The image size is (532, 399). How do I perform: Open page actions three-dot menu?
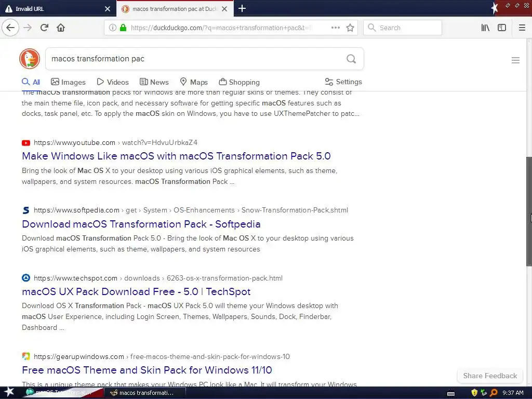coord(335,28)
